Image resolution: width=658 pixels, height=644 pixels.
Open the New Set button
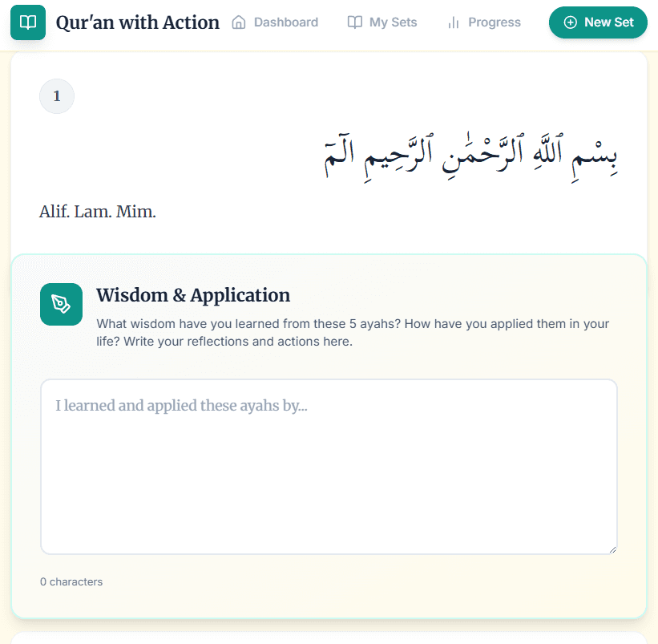[x=598, y=22]
